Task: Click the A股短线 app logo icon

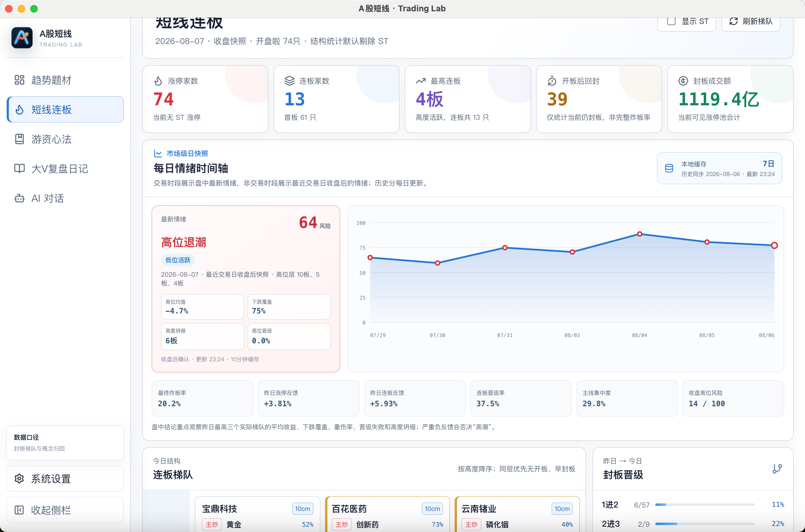Action: pos(22,38)
